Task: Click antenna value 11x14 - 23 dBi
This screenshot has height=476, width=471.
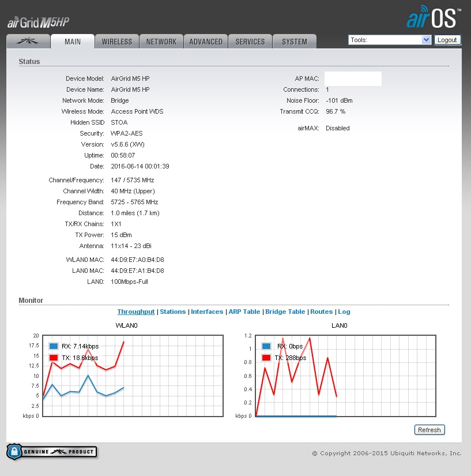Action: pos(131,246)
